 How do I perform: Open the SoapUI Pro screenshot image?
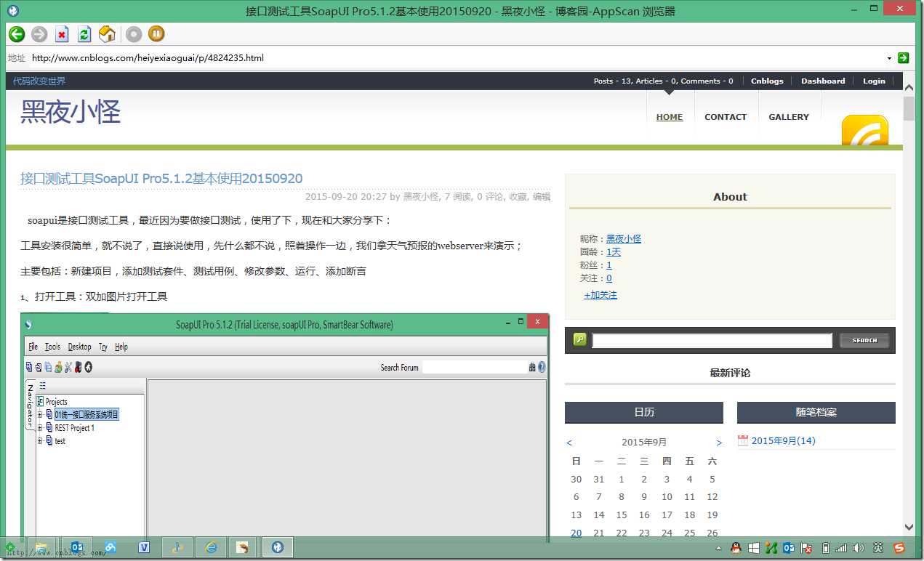pos(285,427)
